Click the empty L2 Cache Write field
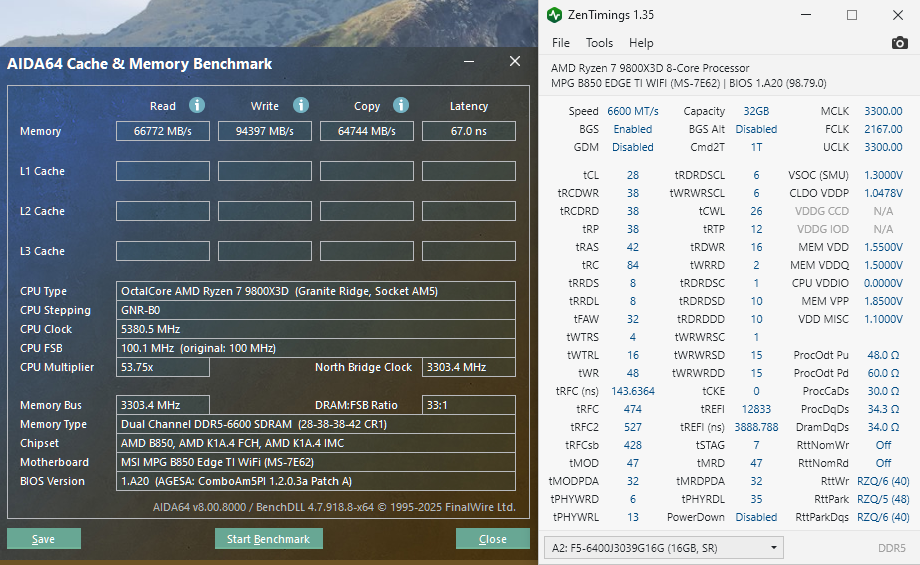 [265, 211]
